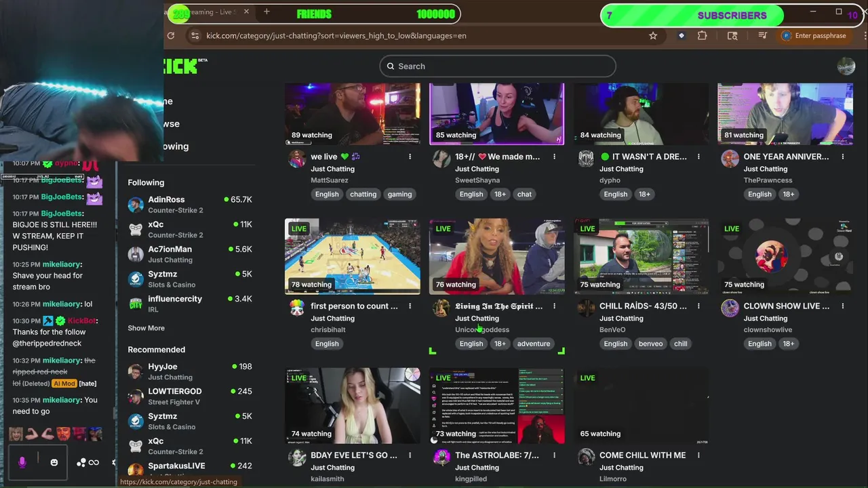Open the CHILL RAIDS stream thumbnail
The height and width of the screenshot is (488, 868).
641,256
